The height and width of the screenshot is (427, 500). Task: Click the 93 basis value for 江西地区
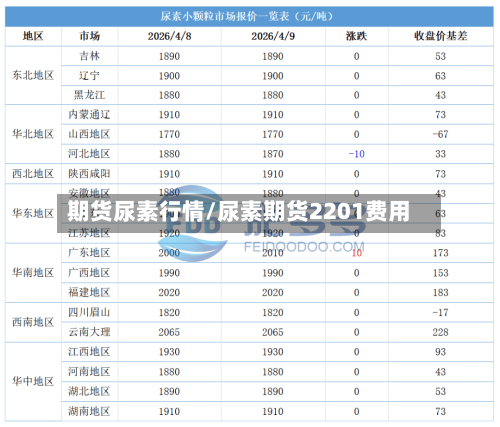(x=440, y=352)
